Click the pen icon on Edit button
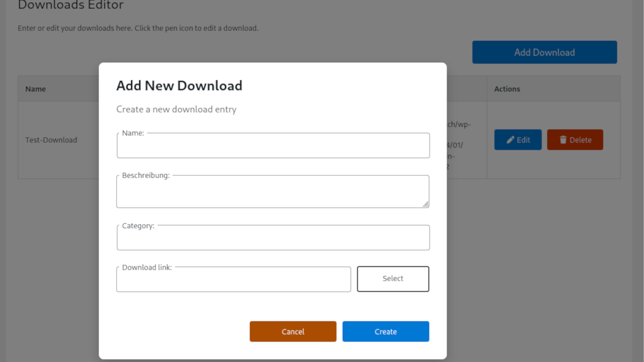This screenshot has height=362, width=644. pyautogui.click(x=510, y=140)
